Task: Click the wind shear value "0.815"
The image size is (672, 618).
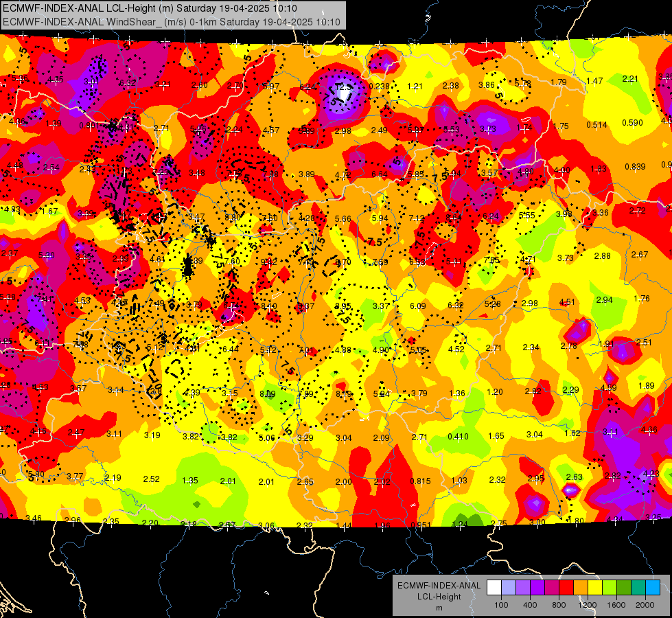Action: click(420, 481)
